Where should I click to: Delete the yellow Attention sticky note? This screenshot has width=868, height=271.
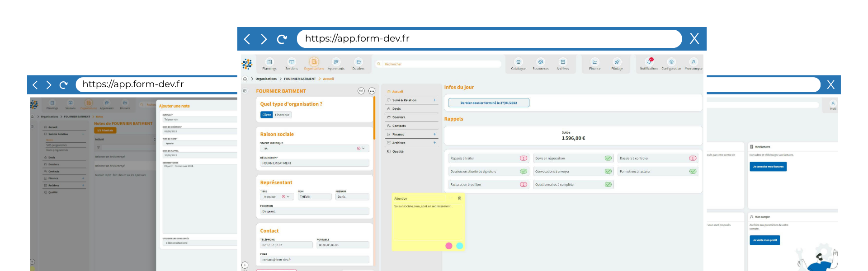pos(460,198)
